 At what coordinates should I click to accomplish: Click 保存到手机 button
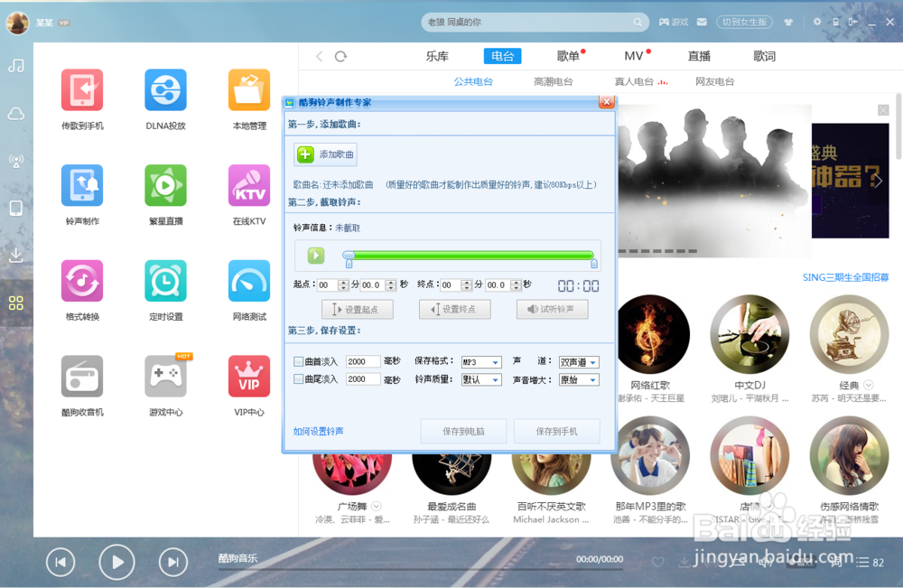557,432
